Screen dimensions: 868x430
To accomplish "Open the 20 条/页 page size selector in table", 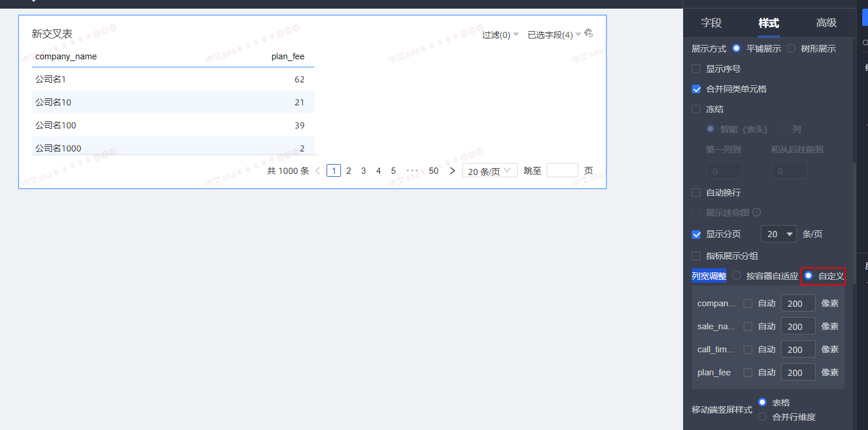I will click(490, 170).
